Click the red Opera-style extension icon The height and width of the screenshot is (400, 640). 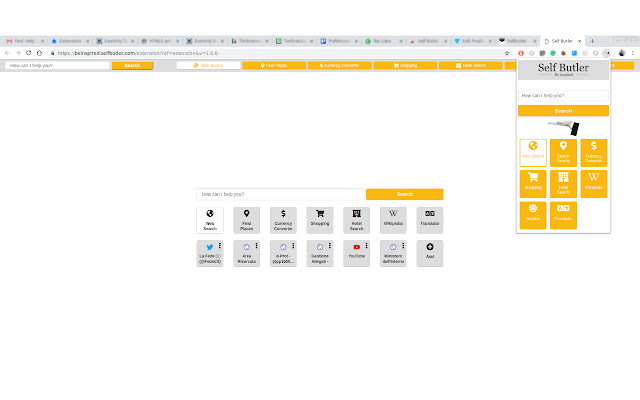coord(521,53)
